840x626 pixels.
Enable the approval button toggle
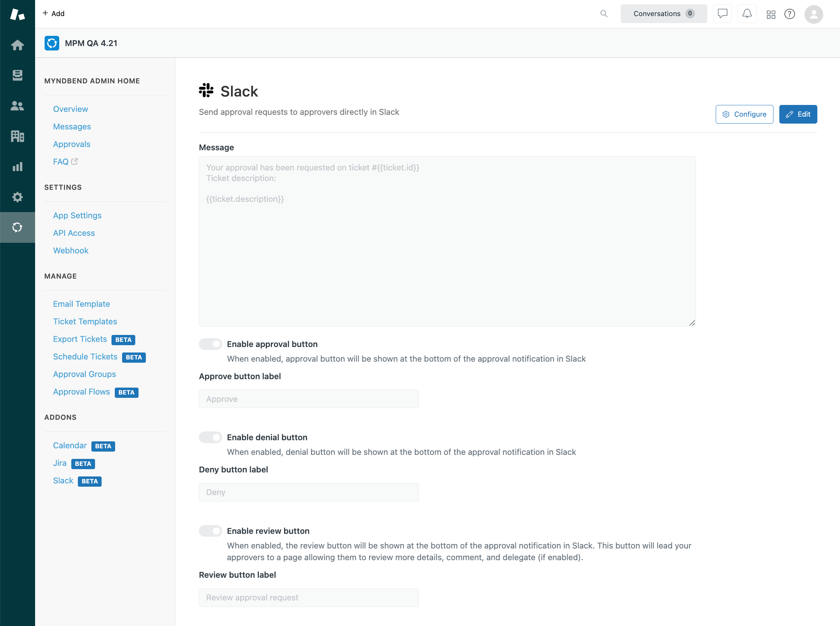coord(210,344)
